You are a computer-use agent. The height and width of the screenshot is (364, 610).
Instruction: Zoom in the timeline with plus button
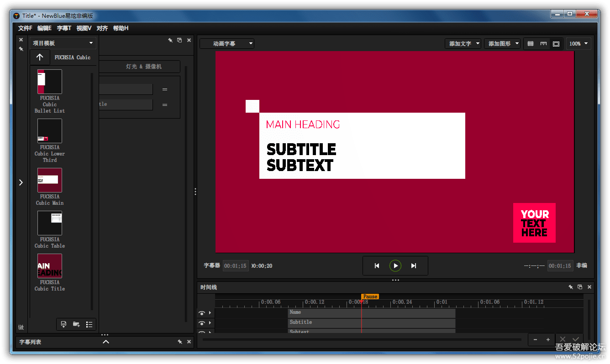[548, 339]
